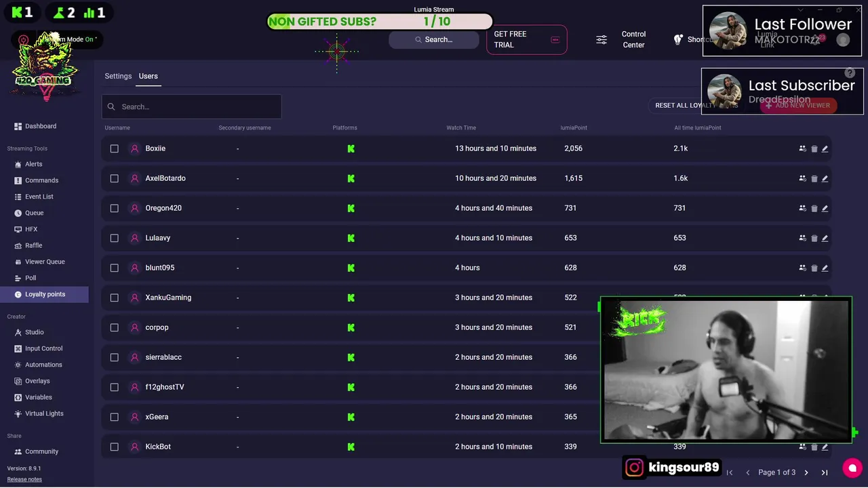The image size is (868, 488).
Task: Open the pink chat bubble icon
Action: pos(852,468)
